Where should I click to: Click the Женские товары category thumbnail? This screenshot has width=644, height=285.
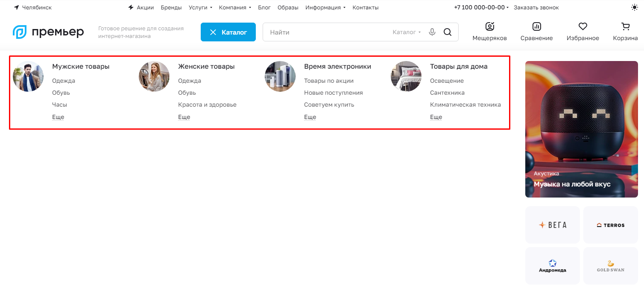tap(154, 76)
